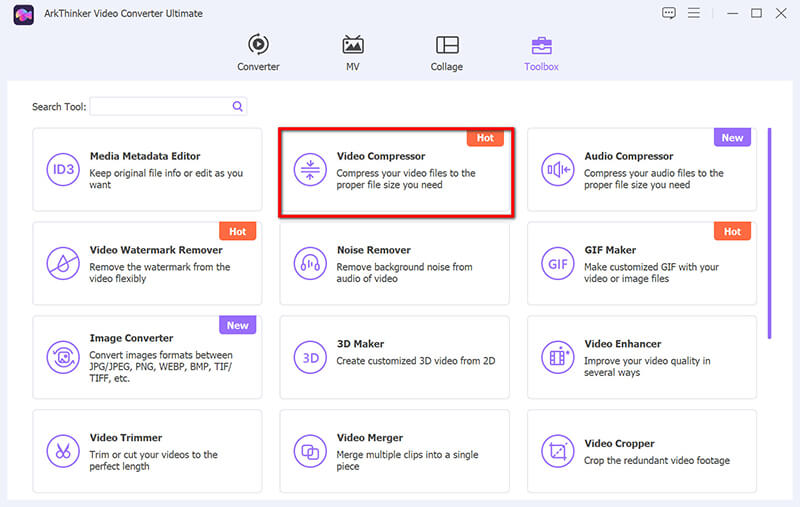
Task: Open the Collage tab
Action: pyautogui.click(x=446, y=53)
